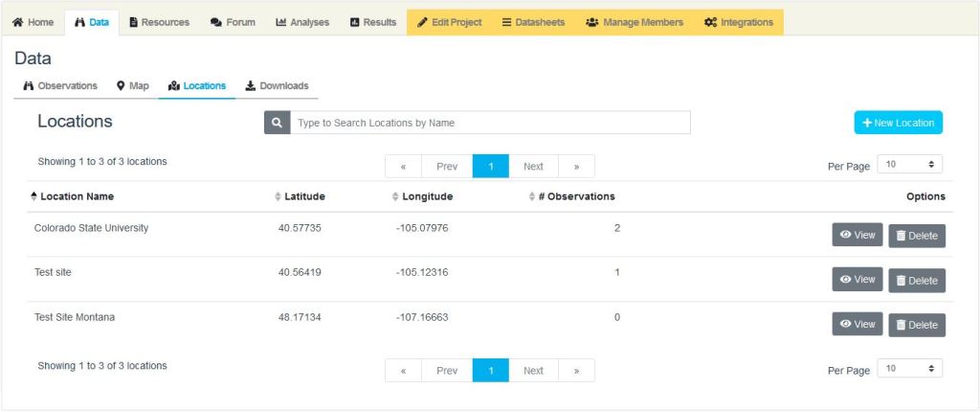
Task: Go to the Integrations tab
Action: pyautogui.click(x=738, y=22)
